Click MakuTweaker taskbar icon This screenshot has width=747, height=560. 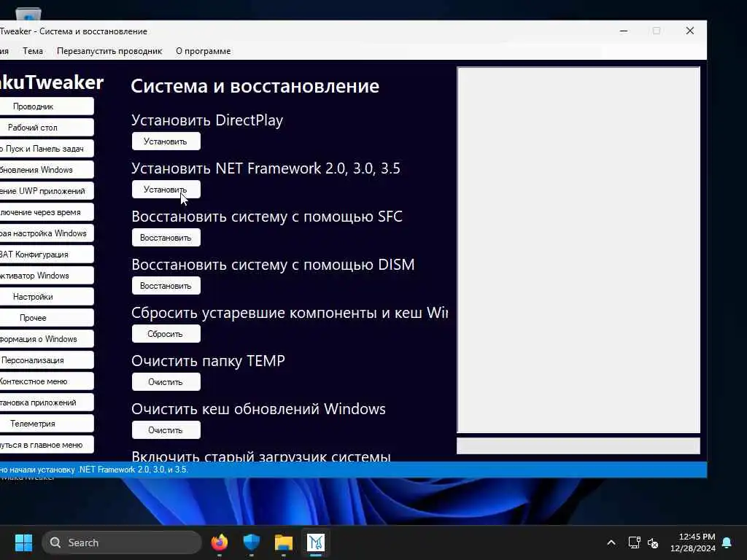tap(316, 542)
